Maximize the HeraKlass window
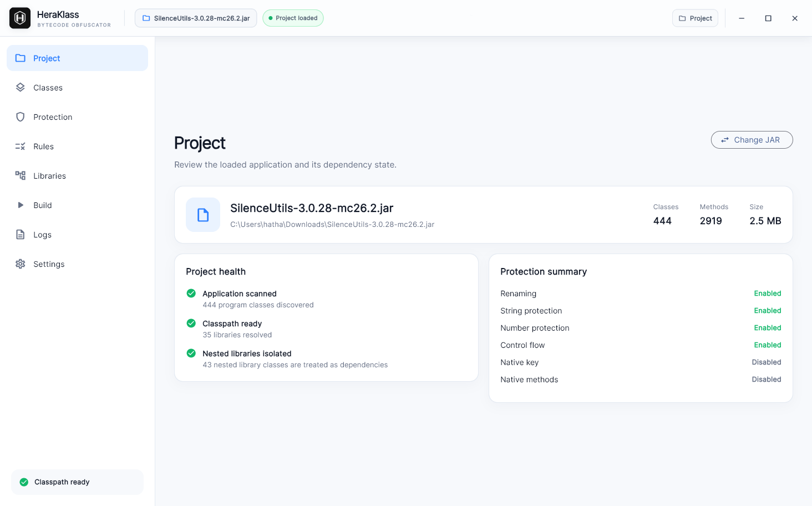The image size is (812, 506). [768, 18]
